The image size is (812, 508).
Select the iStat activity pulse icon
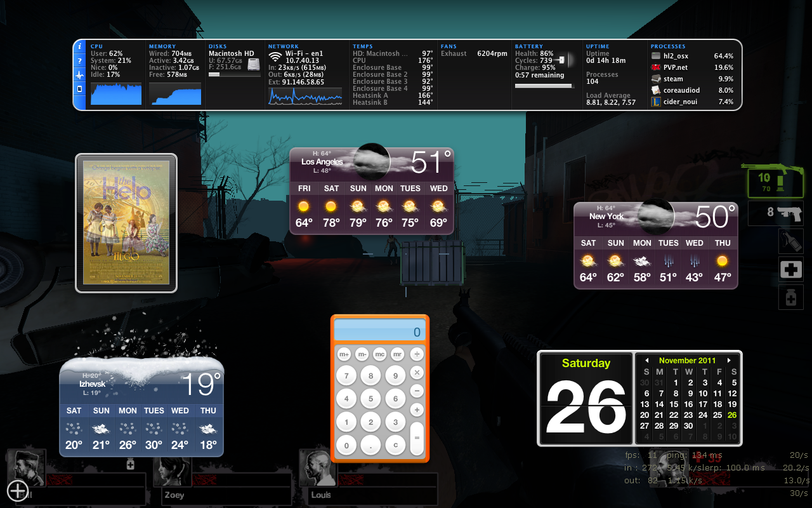(80, 75)
